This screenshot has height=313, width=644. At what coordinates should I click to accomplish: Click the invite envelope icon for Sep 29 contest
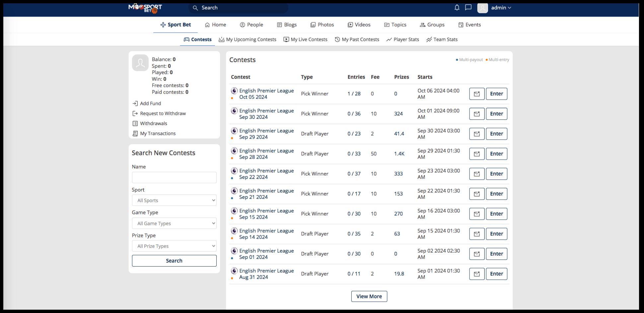pos(477,134)
